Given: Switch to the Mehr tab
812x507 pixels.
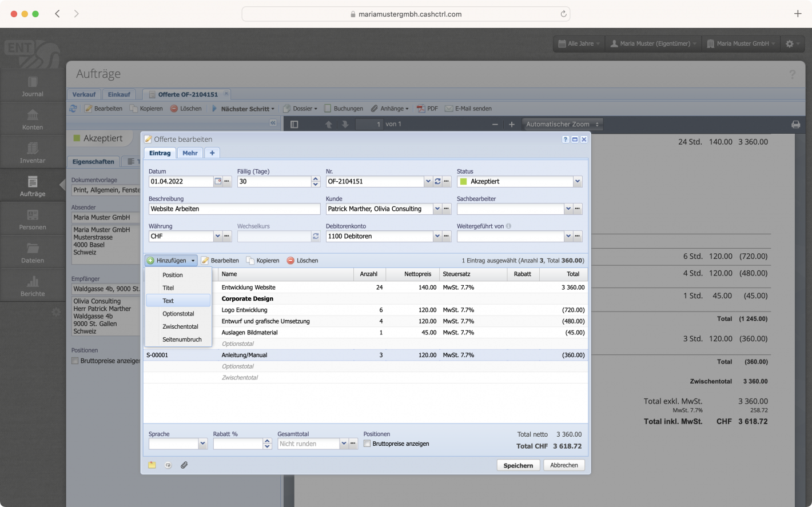Looking at the screenshot, I should tap(190, 153).
